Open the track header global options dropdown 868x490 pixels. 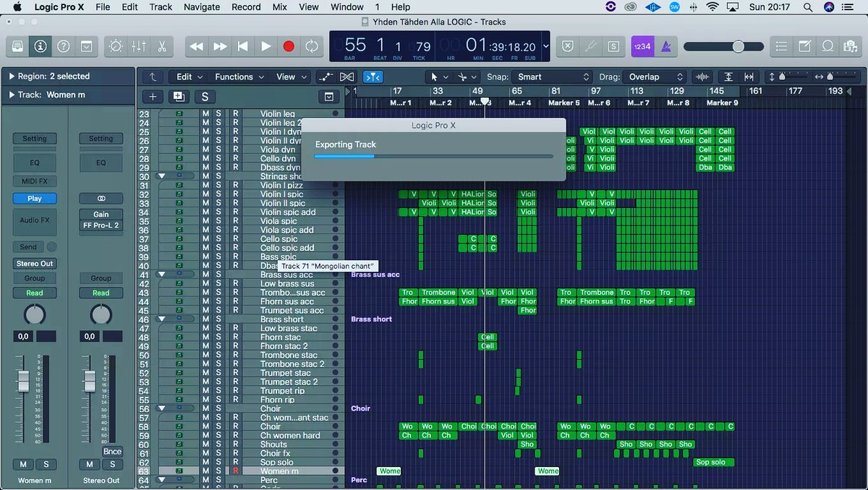click(329, 97)
